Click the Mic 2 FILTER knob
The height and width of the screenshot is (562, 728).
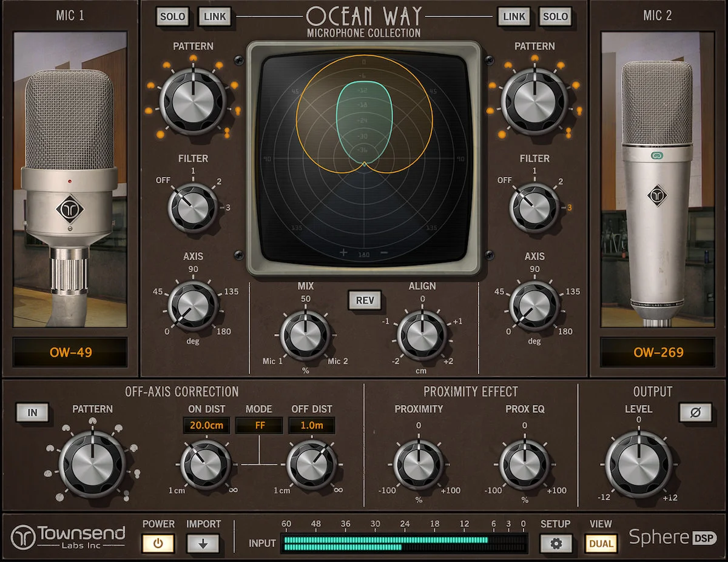click(534, 207)
